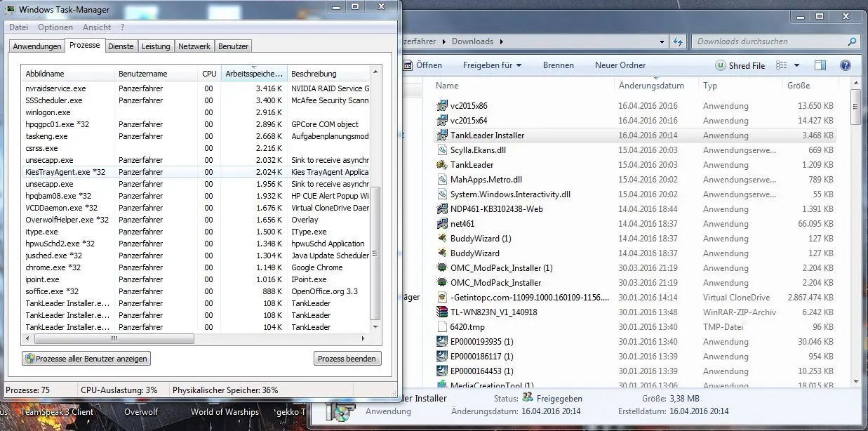Click the Explorer refresh address button
Screen dimensions: 868x431
pos(677,41)
